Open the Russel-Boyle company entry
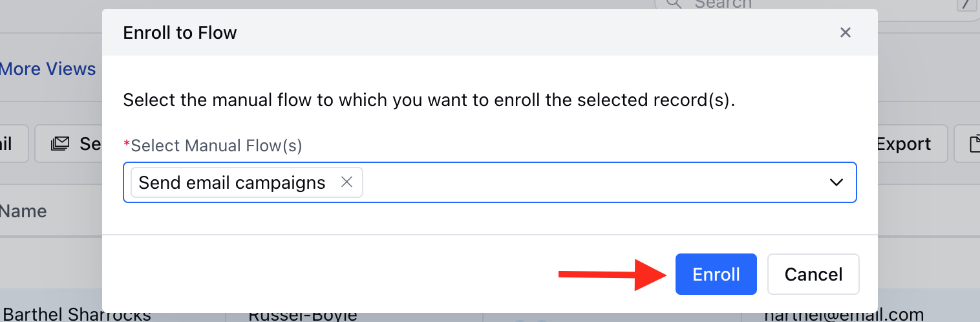The height and width of the screenshot is (322, 980). (x=303, y=315)
